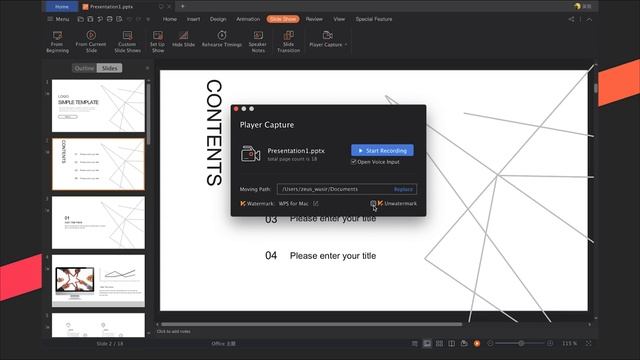The height and width of the screenshot is (360, 640).
Task: Switch to Normal view in status bar
Action: [427, 344]
